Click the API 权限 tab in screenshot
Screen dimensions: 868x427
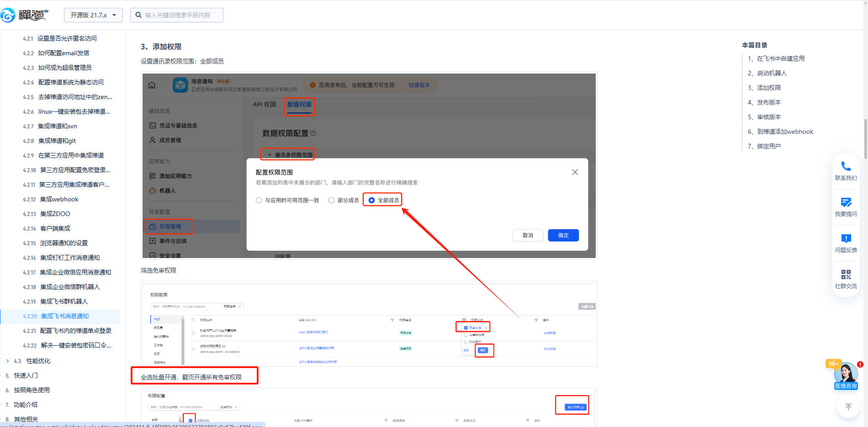pos(265,105)
